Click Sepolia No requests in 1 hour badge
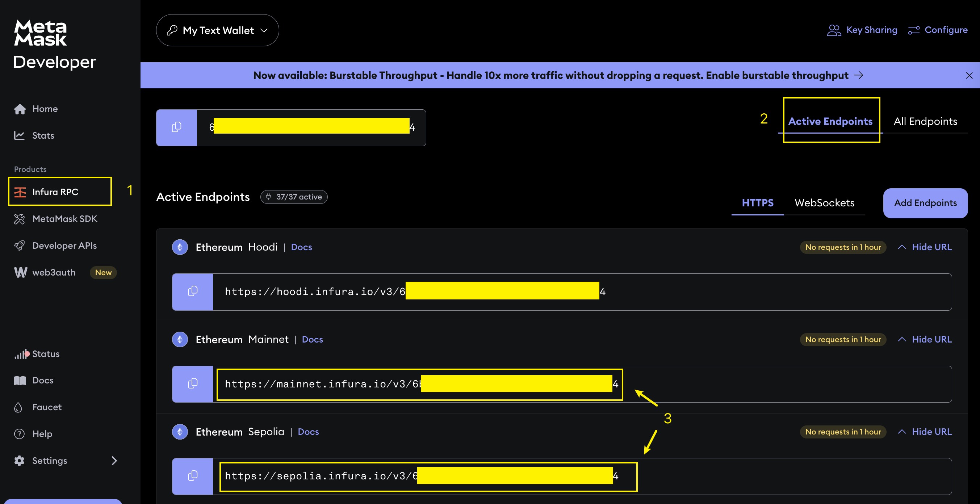 pyautogui.click(x=843, y=432)
